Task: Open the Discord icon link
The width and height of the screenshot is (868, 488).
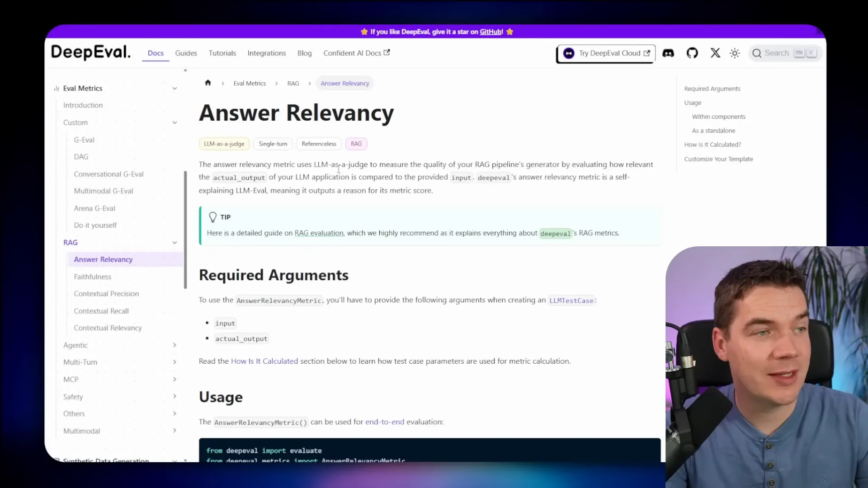Action: click(668, 53)
